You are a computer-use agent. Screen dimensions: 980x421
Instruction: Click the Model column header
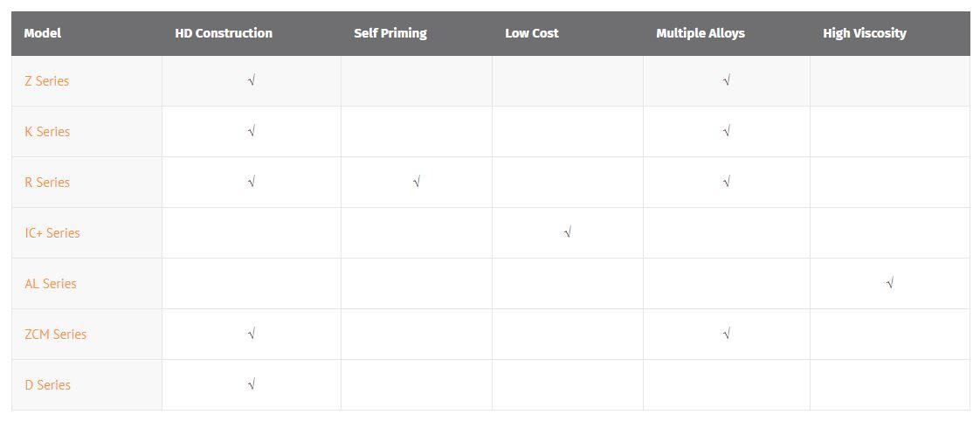(43, 34)
